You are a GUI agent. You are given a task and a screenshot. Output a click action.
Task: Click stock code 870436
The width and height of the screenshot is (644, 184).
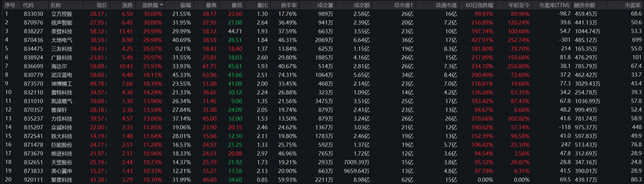click(x=33, y=40)
